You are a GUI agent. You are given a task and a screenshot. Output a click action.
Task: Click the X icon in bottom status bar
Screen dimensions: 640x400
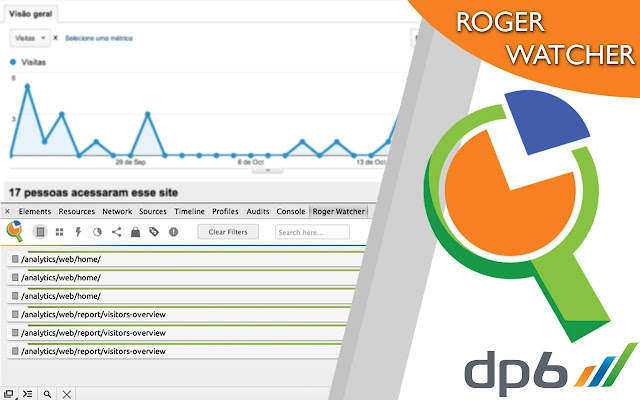point(67,394)
